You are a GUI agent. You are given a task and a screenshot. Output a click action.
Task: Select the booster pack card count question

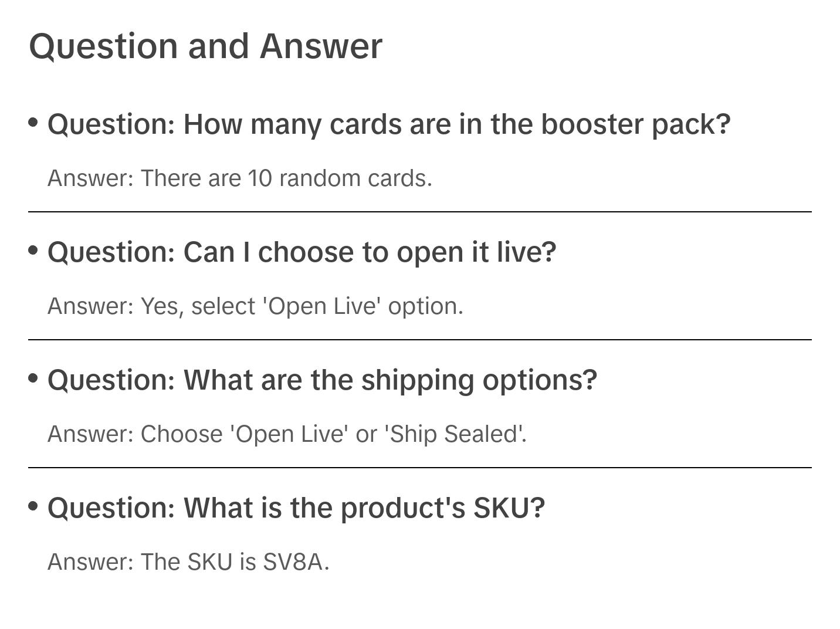[x=389, y=124]
